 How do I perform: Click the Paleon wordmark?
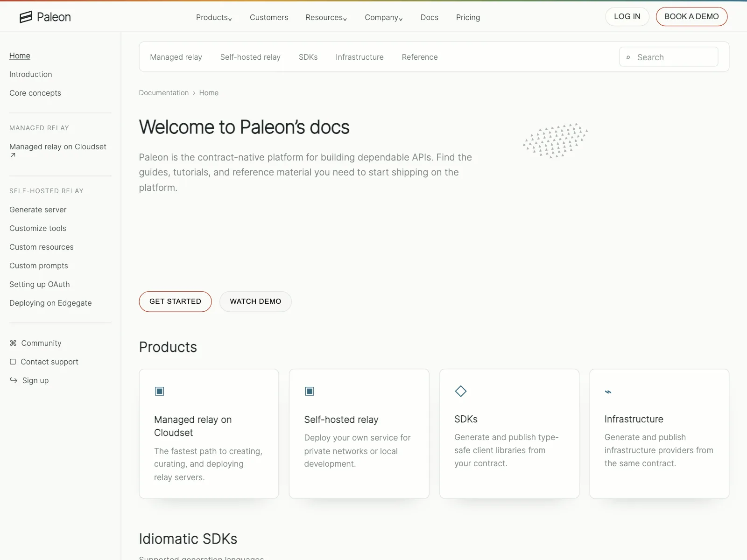click(54, 17)
